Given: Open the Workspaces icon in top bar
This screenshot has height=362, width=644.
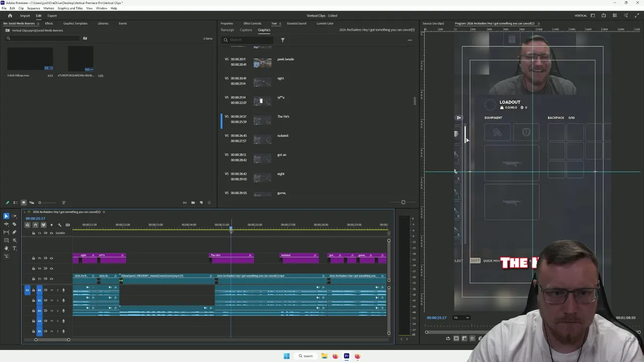Looking at the screenshot, I should click(x=593, y=16).
